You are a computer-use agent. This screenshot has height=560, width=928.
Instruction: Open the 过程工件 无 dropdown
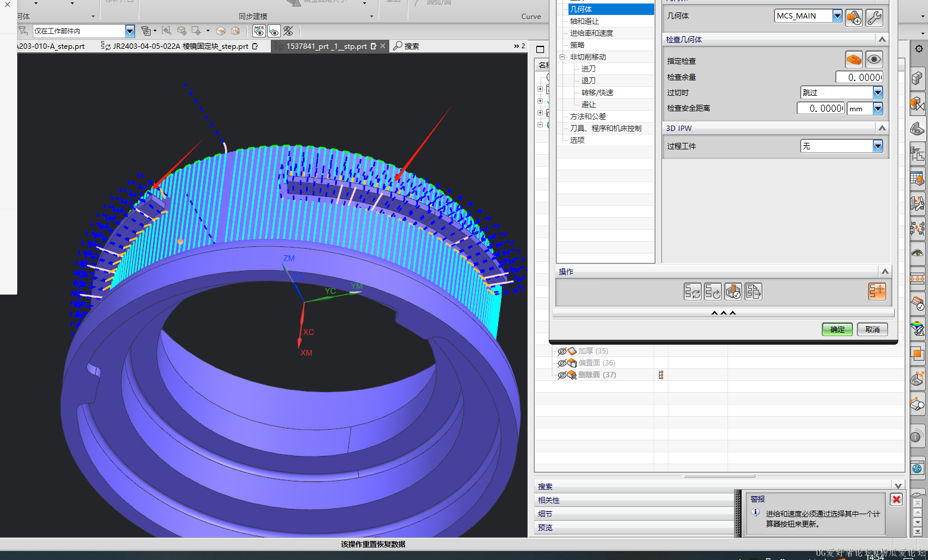(x=877, y=146)
